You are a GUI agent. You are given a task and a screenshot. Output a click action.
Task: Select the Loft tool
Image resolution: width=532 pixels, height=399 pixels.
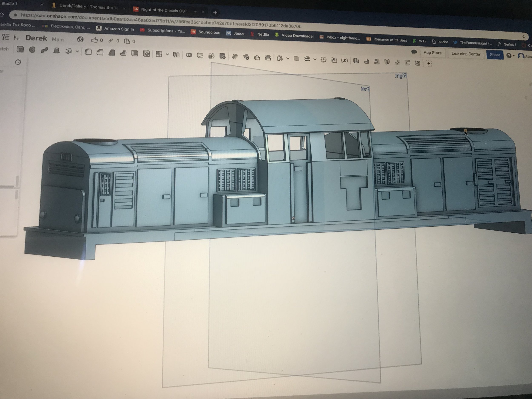click(x=56, y=50)
